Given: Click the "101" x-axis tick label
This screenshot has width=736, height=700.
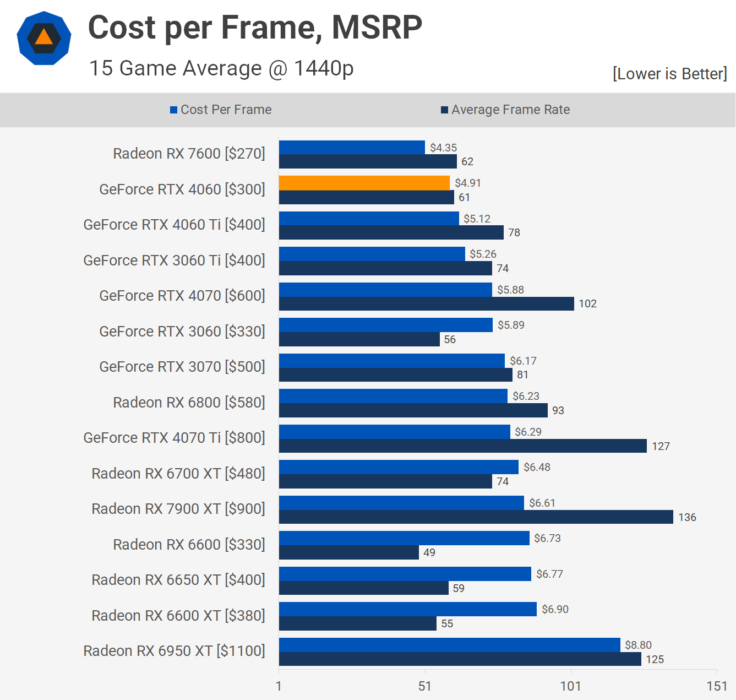Looking at the screenshot, I should pyautogui.click(x=571, y=686).
